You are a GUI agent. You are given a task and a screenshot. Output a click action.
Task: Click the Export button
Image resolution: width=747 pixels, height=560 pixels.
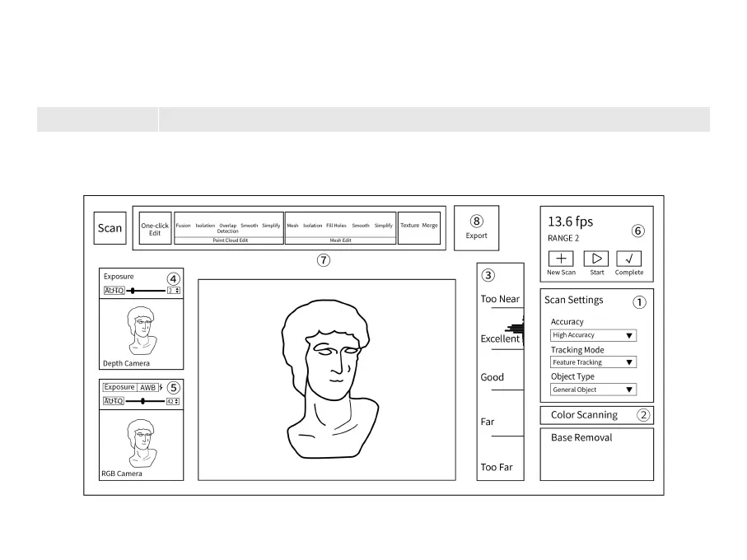click(x=476, y=228)
